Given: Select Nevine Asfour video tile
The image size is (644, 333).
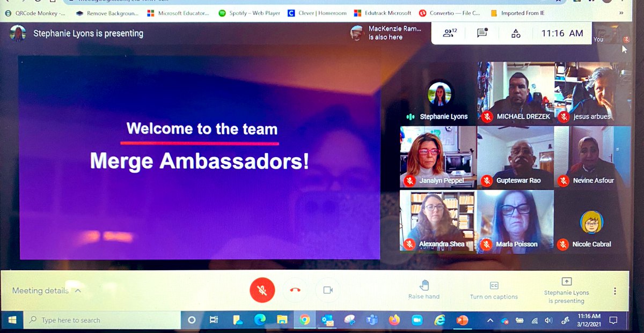Looking at the screenshot, I should 593,157.
